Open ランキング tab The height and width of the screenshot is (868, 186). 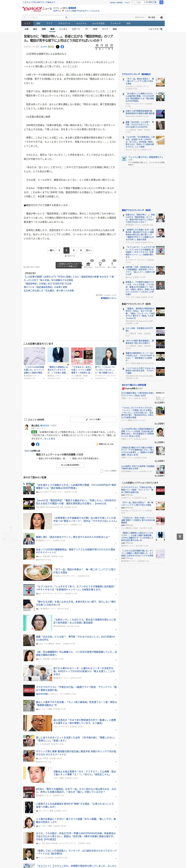coord(115,24)
